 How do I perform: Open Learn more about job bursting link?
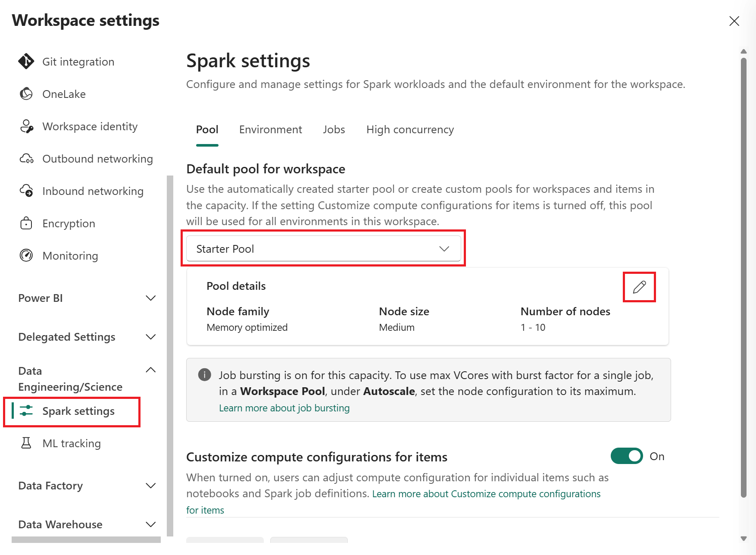284,408
